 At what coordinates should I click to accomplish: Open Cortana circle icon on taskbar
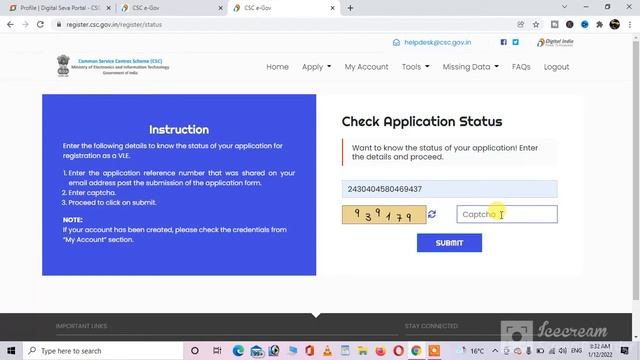(195, 351)
